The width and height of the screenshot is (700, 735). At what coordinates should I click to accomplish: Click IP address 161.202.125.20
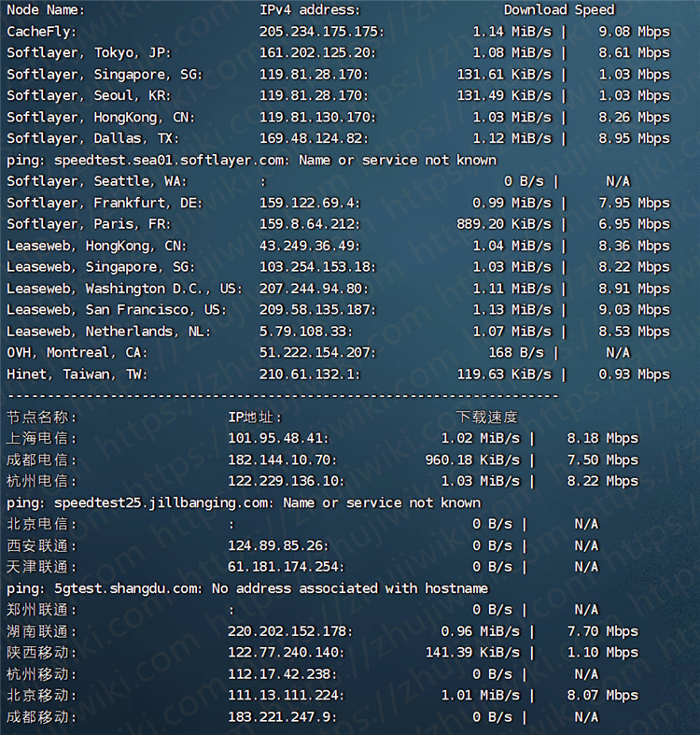[317, 53]
